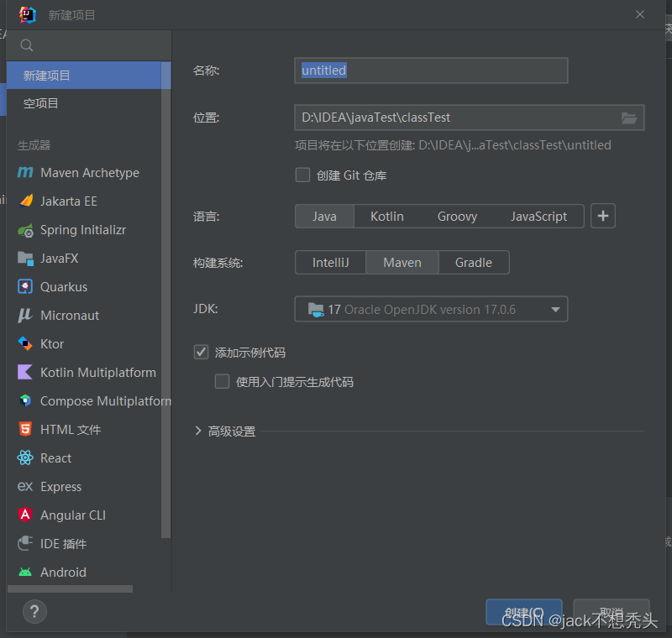Viewport: 672px width, 638px height.
Task: Select the Ktor generator label
Action: coord(52,344)
